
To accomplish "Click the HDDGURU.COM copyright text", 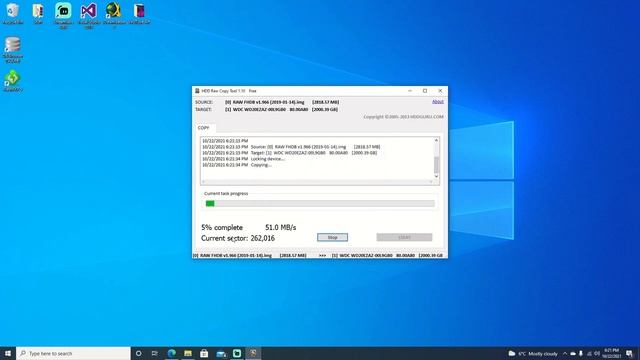I will pyautogui.click(x=403, y=117).
